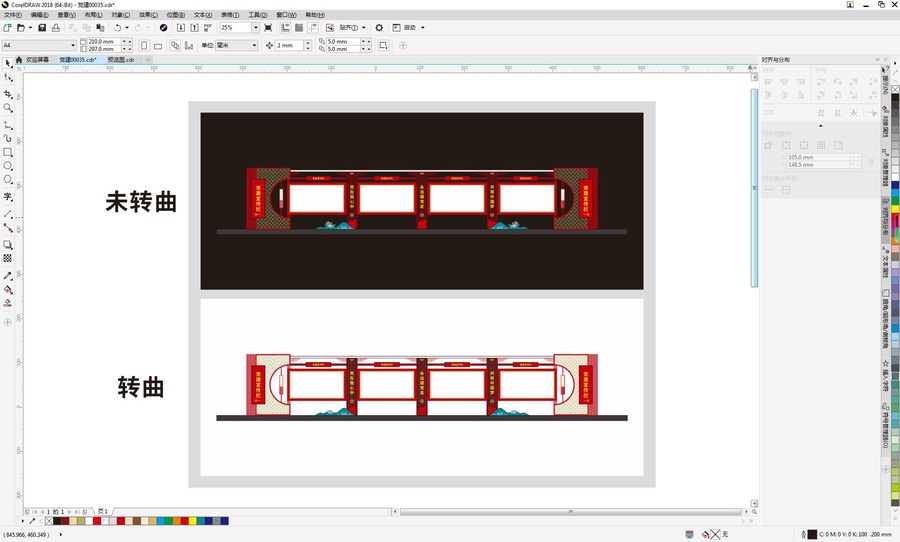Open the 文本属性 side docker tab
900x542 pixels.
pyautogui.click(x=886, y=265)
